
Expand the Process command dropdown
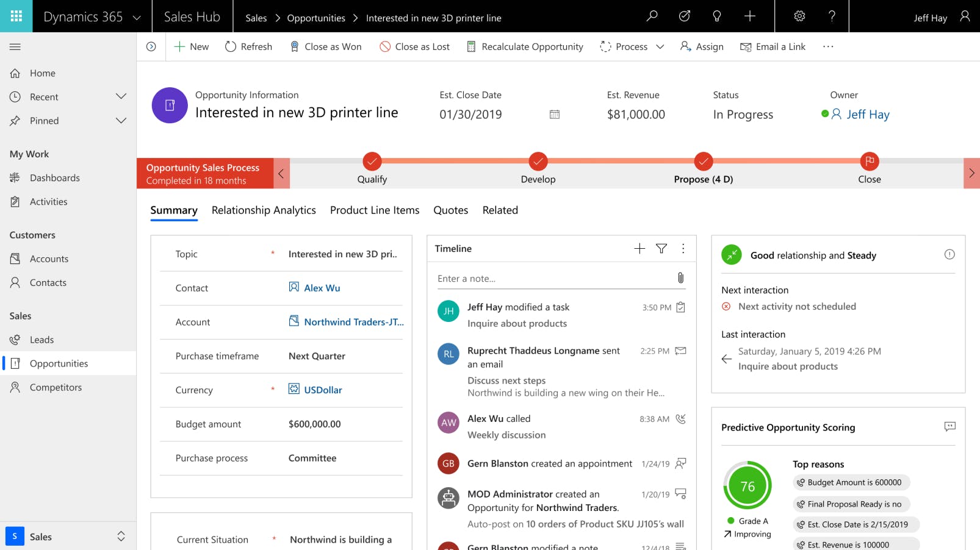click(x=661, y=46)
